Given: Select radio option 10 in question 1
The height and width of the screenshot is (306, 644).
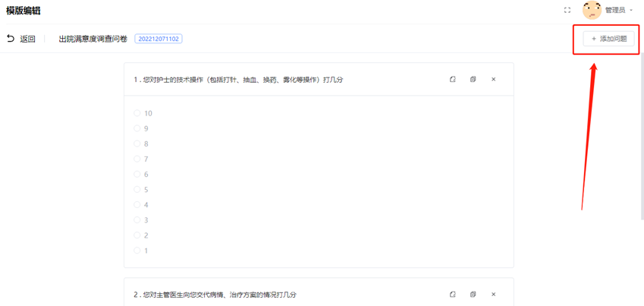Looking at the screenshot, I should tap(137, 113).
